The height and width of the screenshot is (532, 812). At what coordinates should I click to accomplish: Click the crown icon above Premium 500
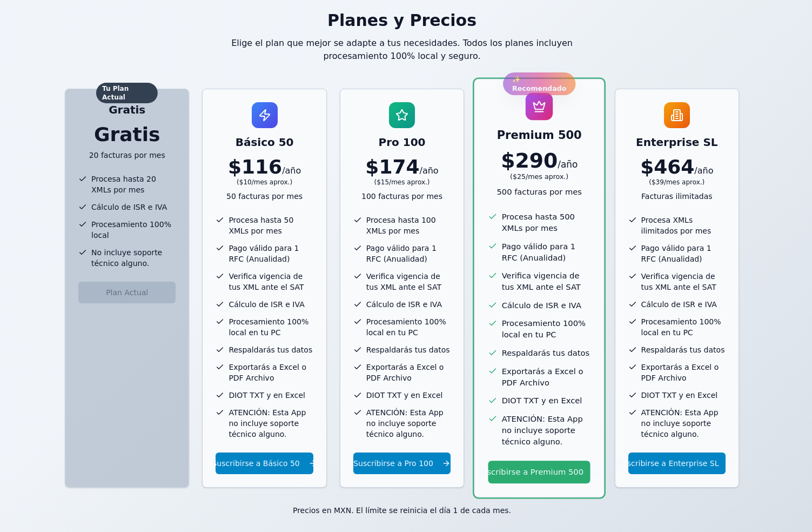pyautogui.click(x=539, y=107)
